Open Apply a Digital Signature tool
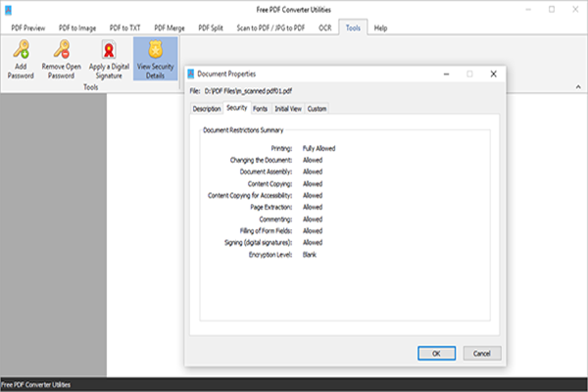The height and width of the screenshot is (392, 588). 110,51
